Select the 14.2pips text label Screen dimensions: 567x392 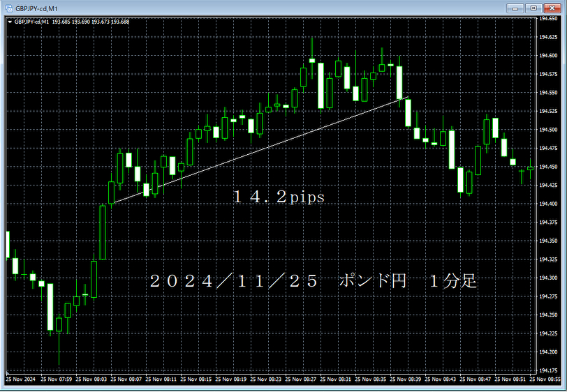click(x=279, y=197)
